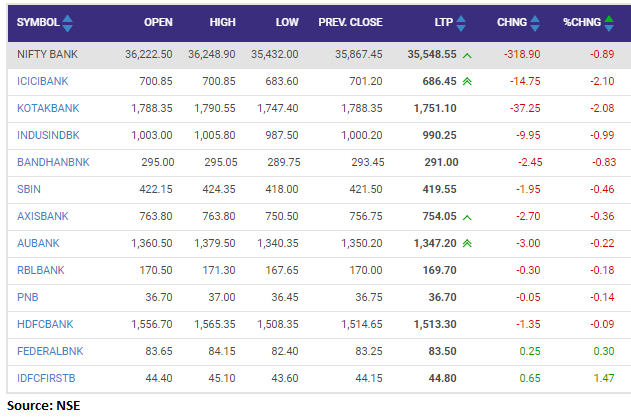Select the INDUSINDBK stock link

tap(48, 134)
